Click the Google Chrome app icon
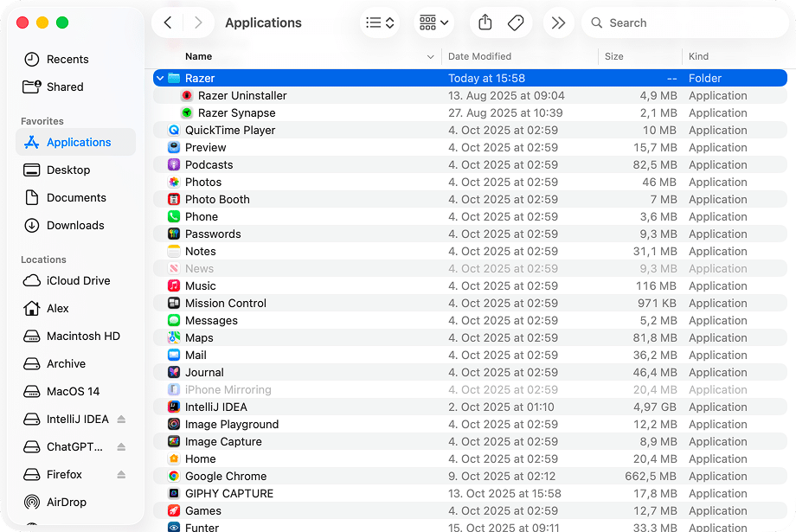 click(174, 477)
